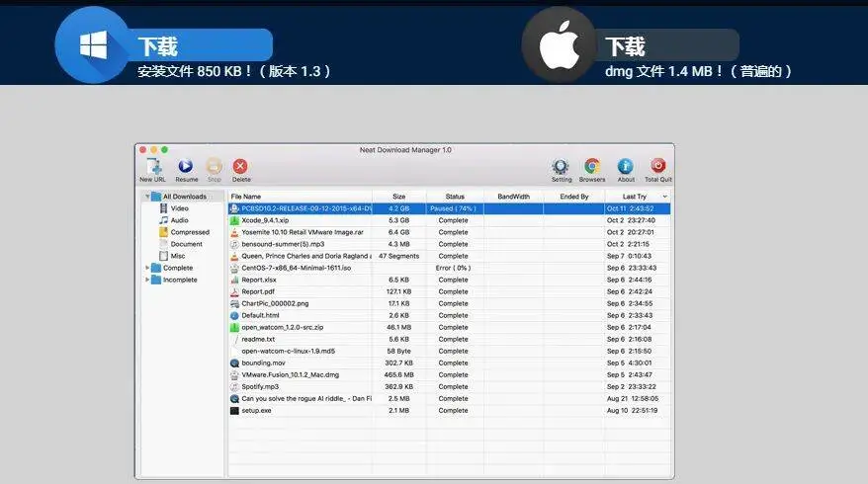The width and height of the screenshot is (868, 484).
Task: Select the Audio category icon
Action: (164, 220)
